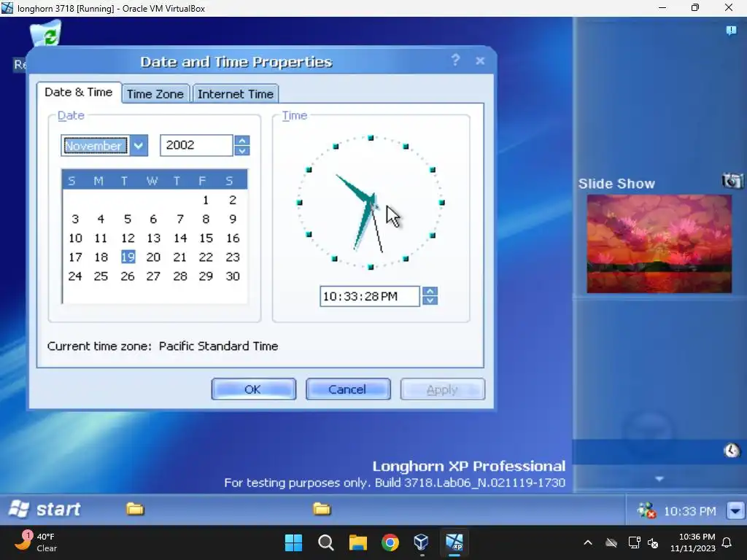Select day 1 in the calendar

pos(205,200)
